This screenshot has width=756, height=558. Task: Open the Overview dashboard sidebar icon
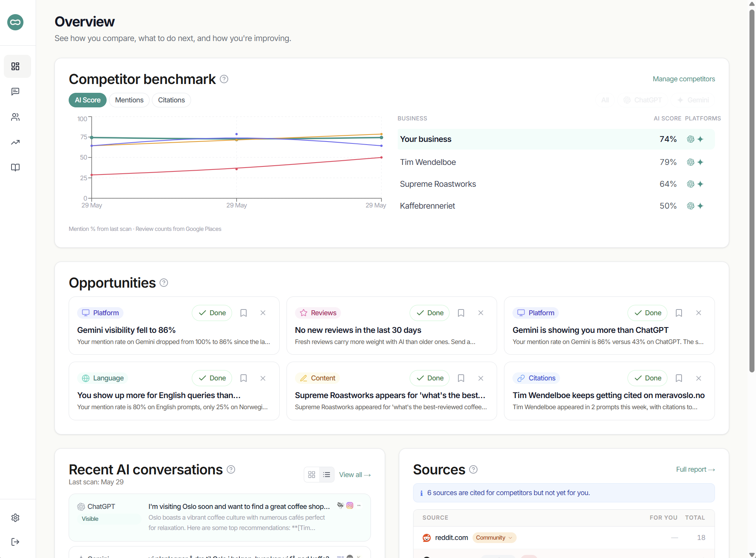15,66
